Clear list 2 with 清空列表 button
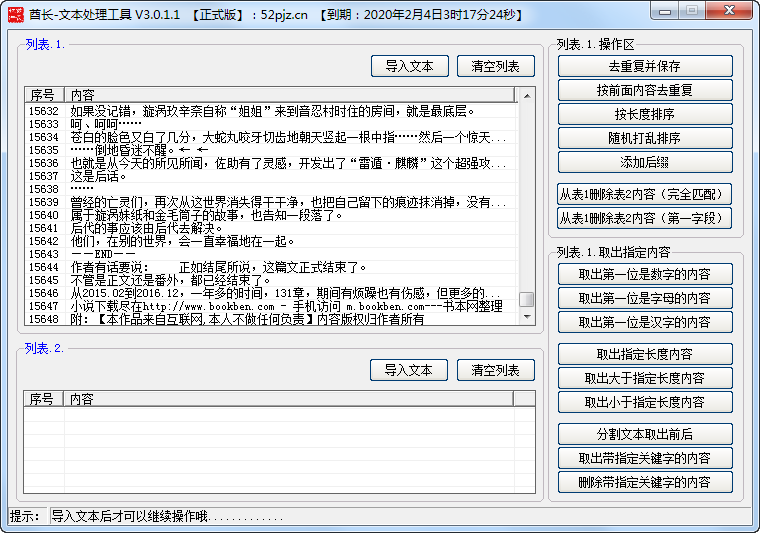Image resolution: width=760 pixels, height=533 pixels. coord(496,370)
